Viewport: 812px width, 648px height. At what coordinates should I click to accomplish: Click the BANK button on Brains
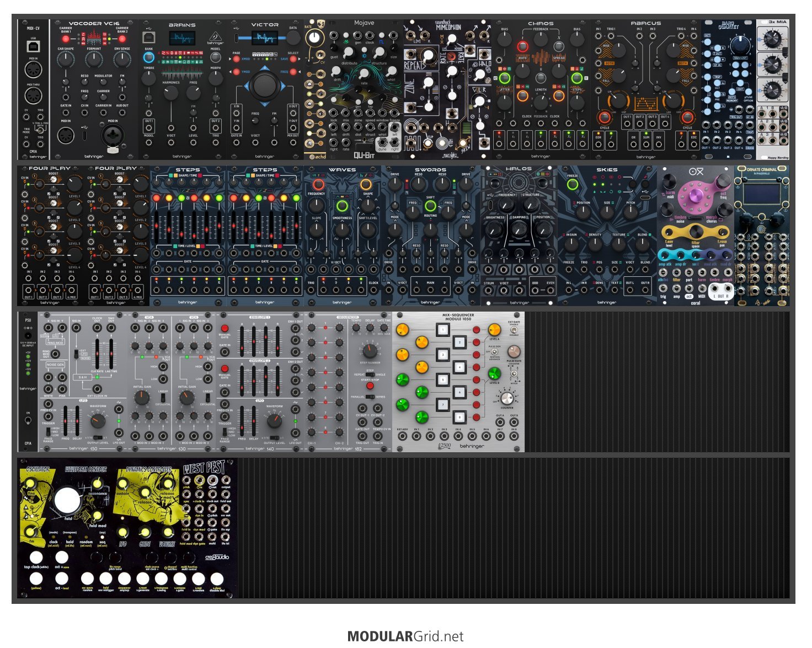click(x=148, y=57)
